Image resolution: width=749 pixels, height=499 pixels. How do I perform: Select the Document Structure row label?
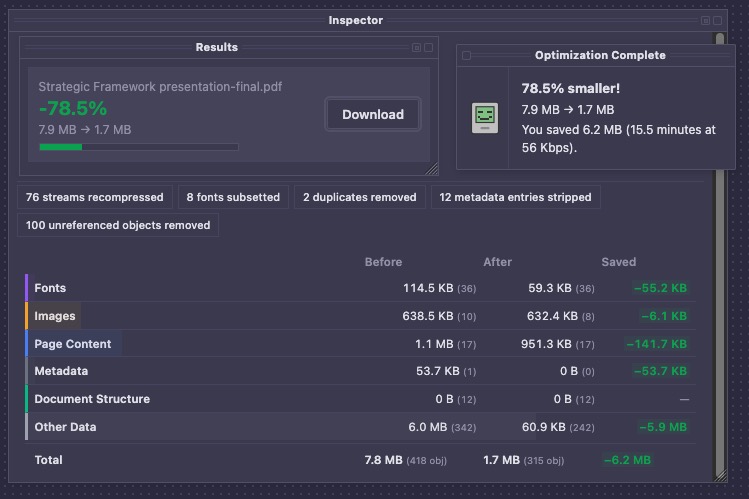coord(92,399)
